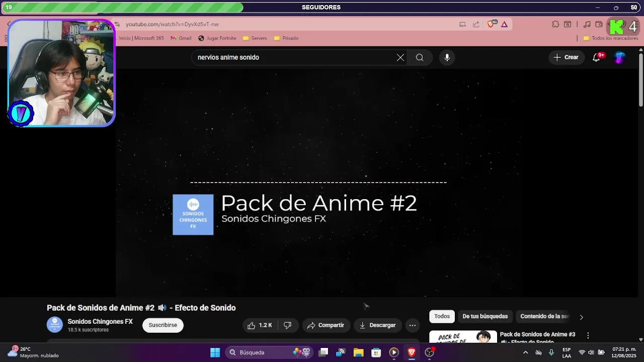Clear the YouTube search text with X
The image size is (644, 362).
pyautogui.click(x=400, y=57)
